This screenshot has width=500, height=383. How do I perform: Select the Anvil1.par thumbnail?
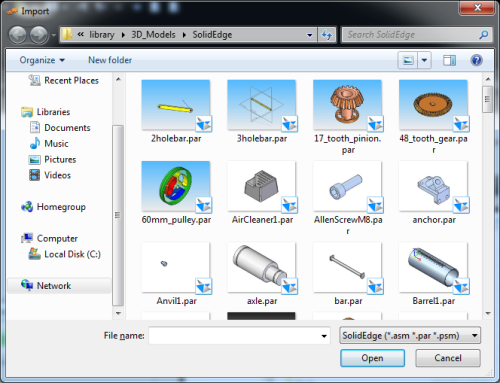(x=176, y=268)
